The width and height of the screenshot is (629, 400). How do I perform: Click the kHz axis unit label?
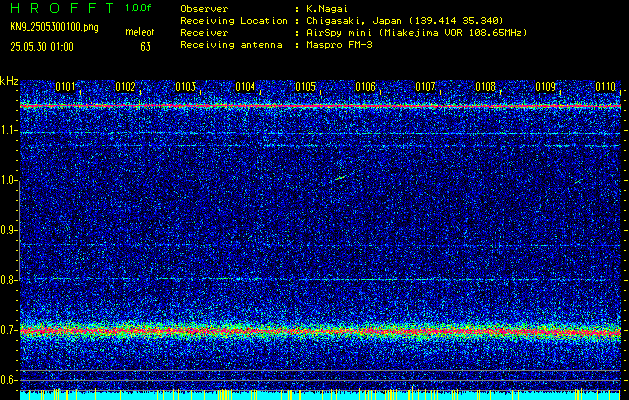coord(9,81)
